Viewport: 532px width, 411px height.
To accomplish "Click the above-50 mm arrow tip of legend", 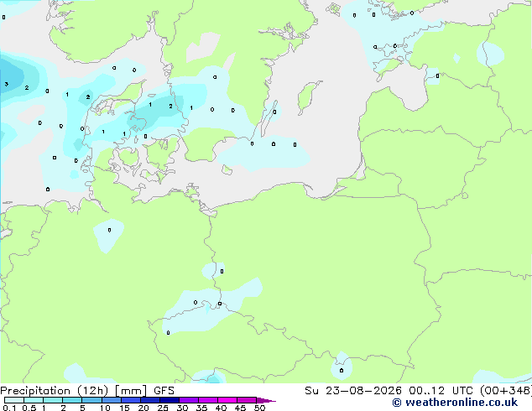I will point(266,400).
